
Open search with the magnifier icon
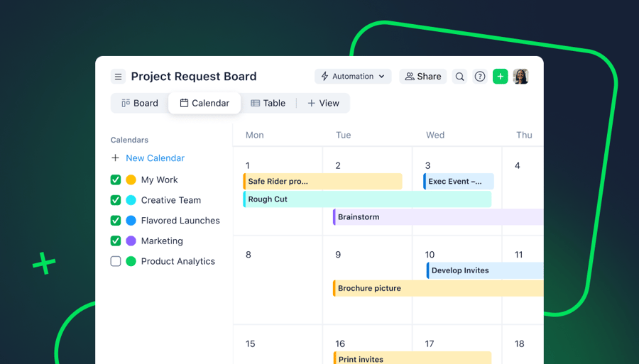point(459,77)
